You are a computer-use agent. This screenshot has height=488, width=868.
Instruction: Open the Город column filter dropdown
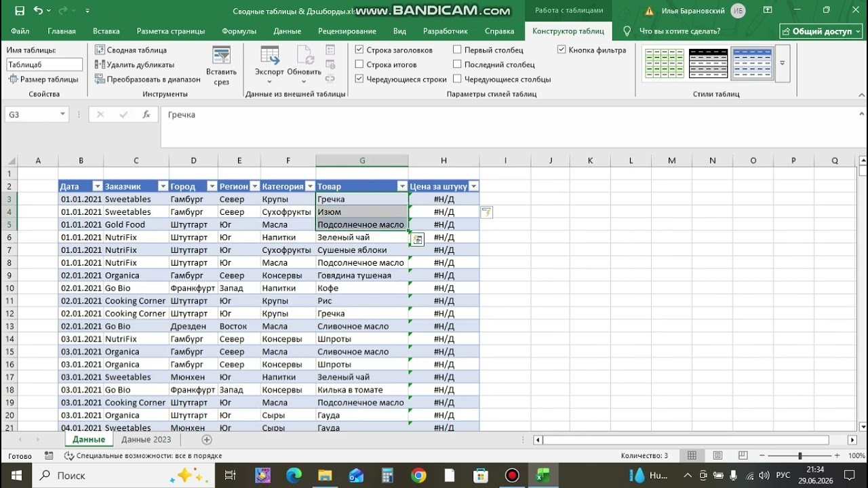(212, 186)
